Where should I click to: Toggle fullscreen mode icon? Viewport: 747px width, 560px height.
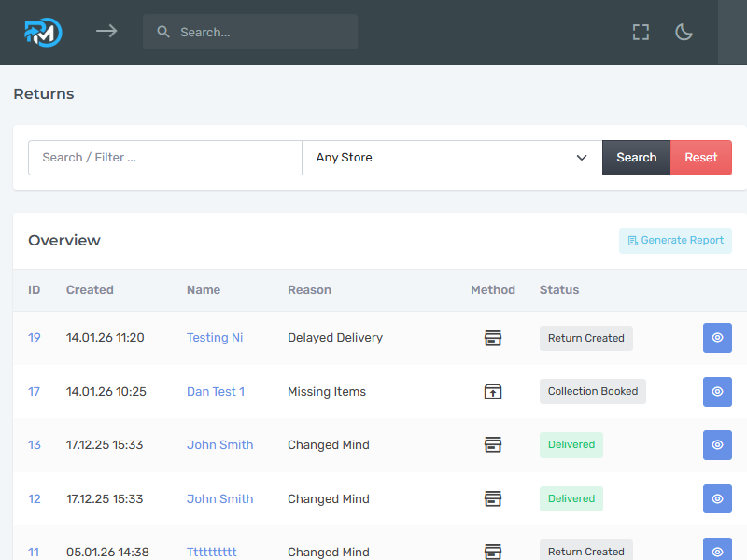tap(641, 32)
